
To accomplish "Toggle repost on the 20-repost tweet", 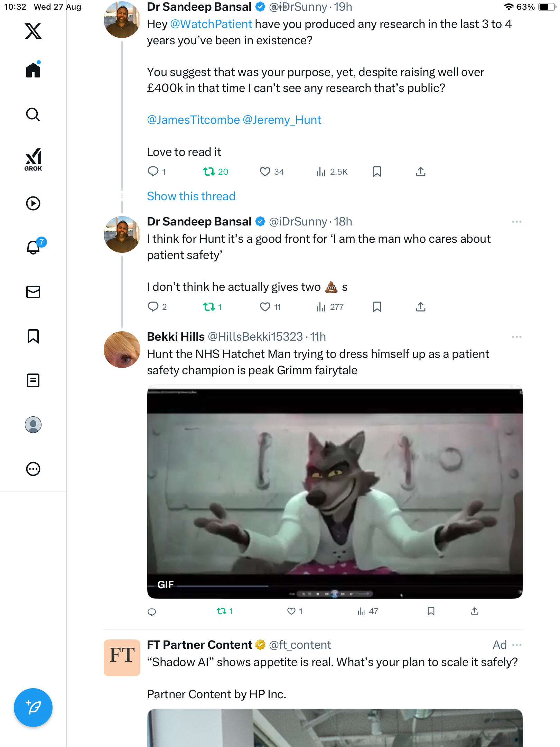I will pos(209,172).
